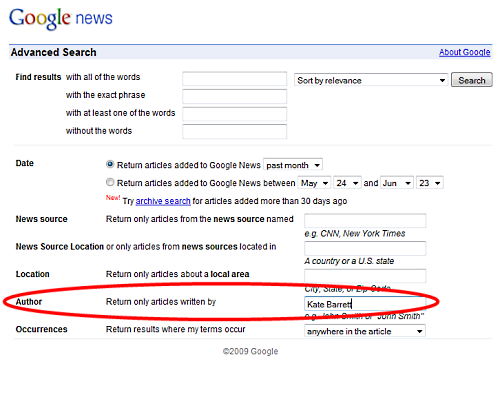The width and height of the screenshot is (500, 397).
Task: Open the start day 24 dropdown
Action: (x=347, y=183)
